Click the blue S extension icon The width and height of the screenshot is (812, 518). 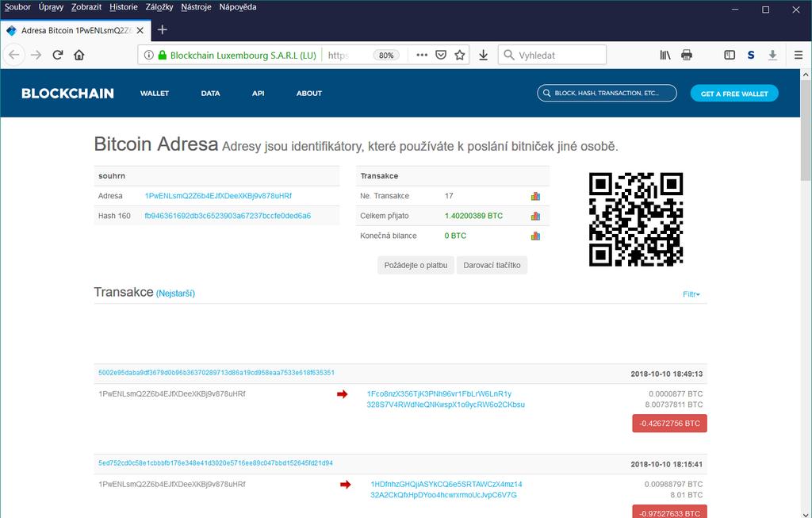(x=751, y=55)
